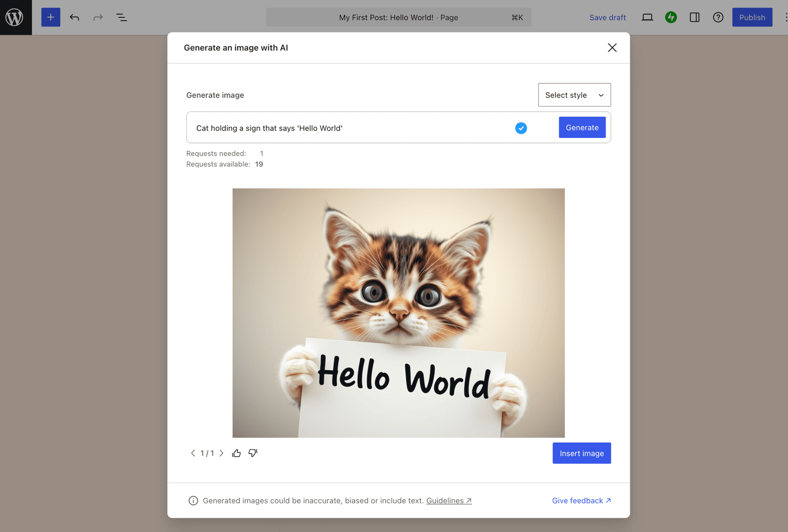Image resolution: width=788 pixels, height=532 pixels.
Task: Give a thumbs up to the image
Action: (236, 453)
